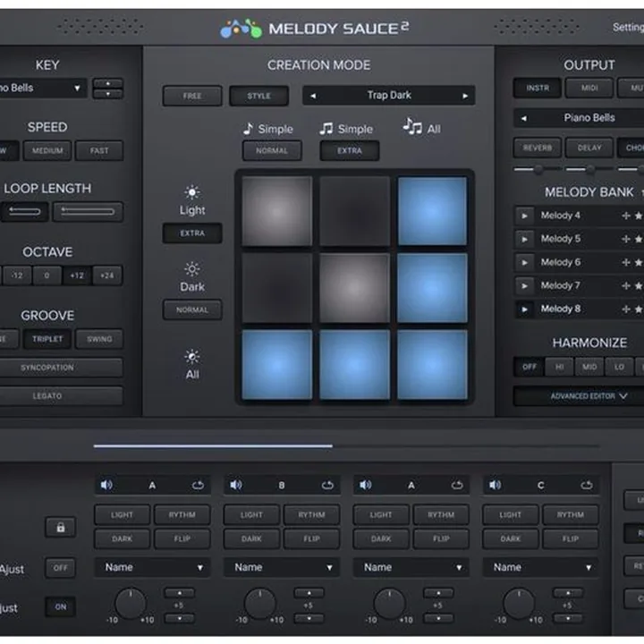Increase the first A section +5 value
The width and height of the screenshot is (644, 644).
tap(180, 593)
